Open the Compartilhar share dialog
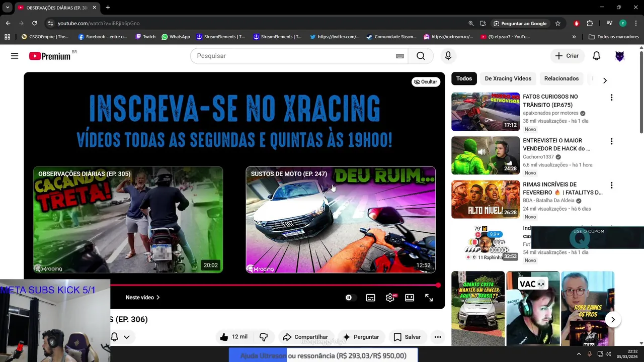 click(x=305, y=337)
